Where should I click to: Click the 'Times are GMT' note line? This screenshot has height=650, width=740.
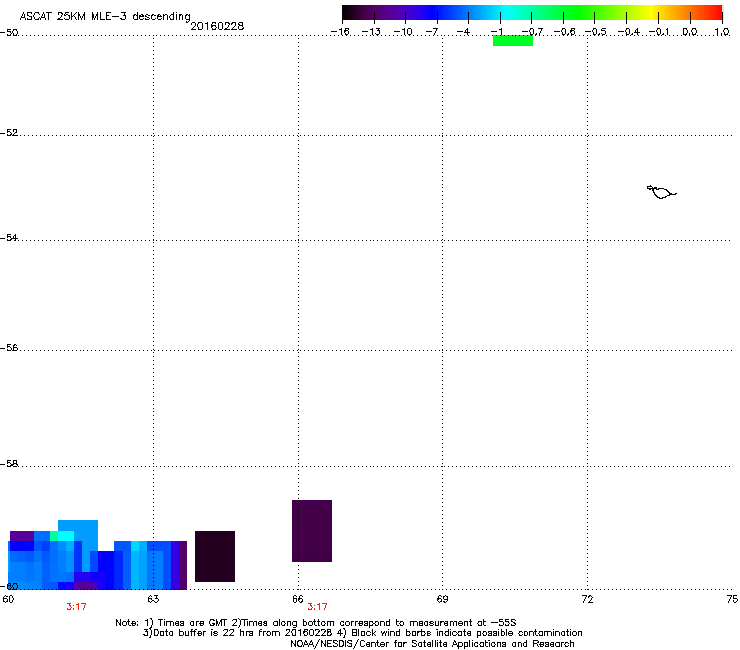tap(316, 623)
